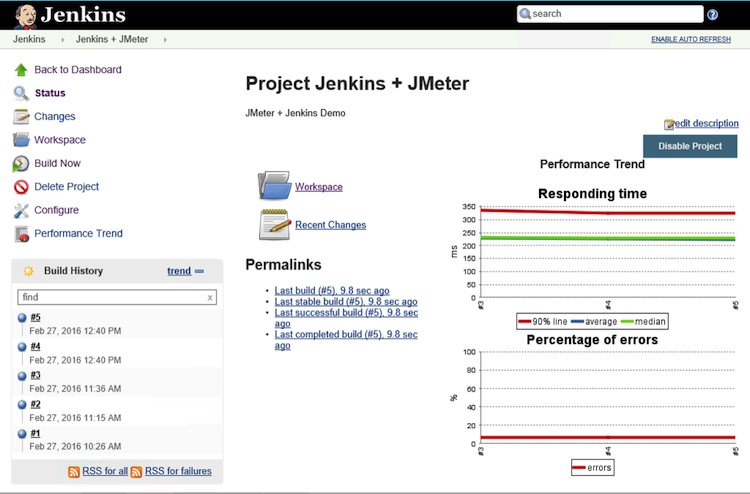Screen dimensions: 750x494
Task: Open the RSS for all link
Action: (105, 471)
